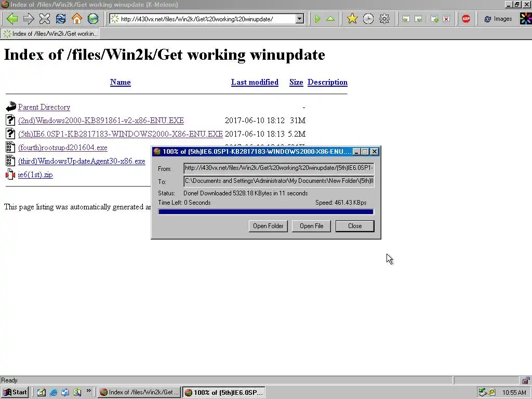
Task: Switch to the next tab icon
Action: tap(419, 19)
